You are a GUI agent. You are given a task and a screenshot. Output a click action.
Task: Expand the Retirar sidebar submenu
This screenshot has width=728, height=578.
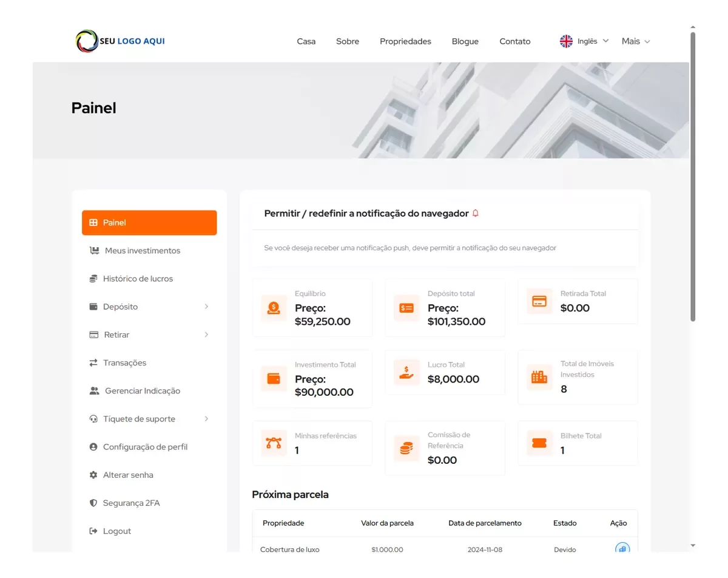pos(206,335)
